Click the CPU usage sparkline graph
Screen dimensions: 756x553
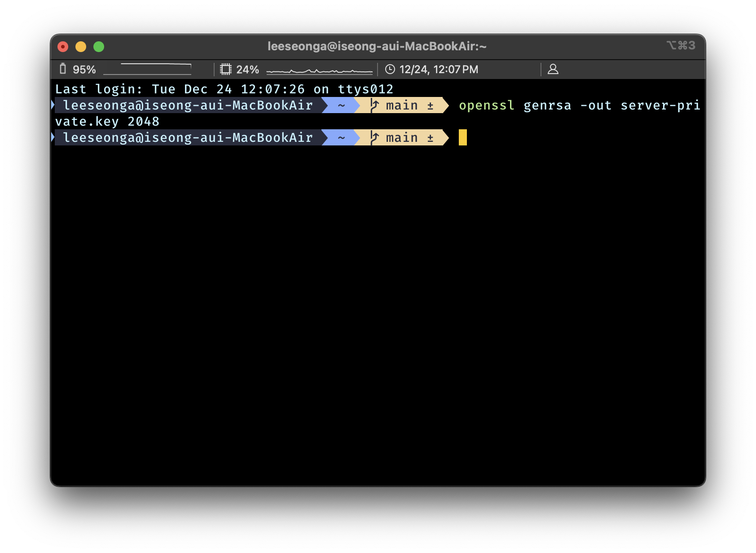tap(319, 71)
